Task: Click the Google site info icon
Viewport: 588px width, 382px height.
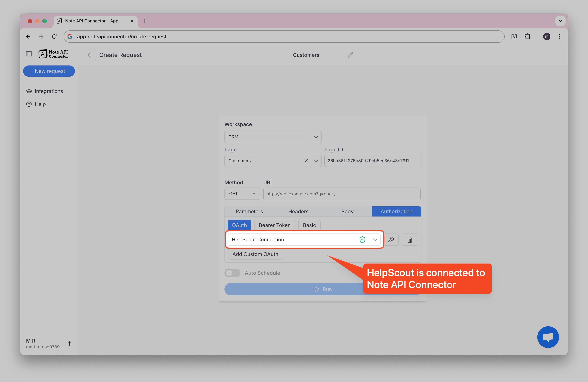Action: click(70, 37)
